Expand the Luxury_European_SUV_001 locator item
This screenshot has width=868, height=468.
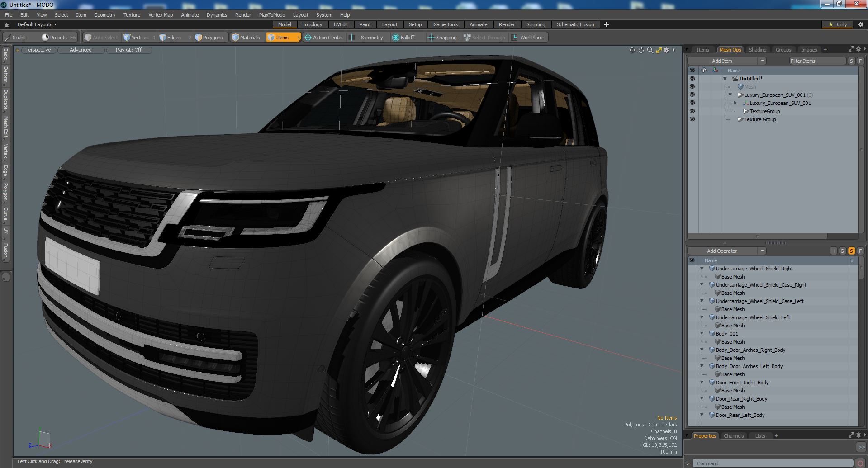coord(735,103)
